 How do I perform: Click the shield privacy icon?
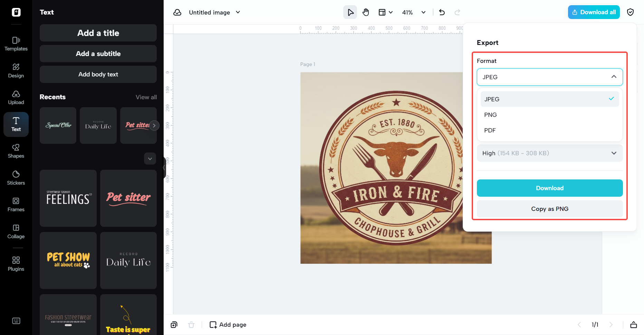pos(631,12)
